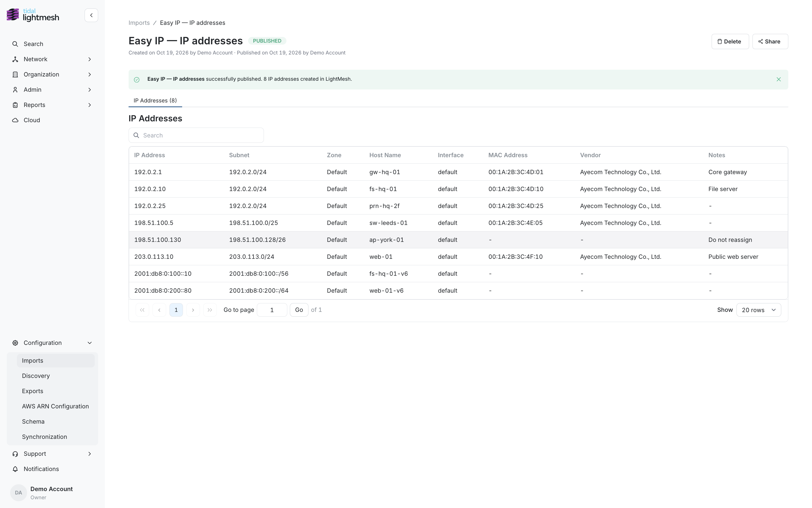Click the Reports clipboard icon
The height and width of the screenshot is (508, 812).
point(15,105)
